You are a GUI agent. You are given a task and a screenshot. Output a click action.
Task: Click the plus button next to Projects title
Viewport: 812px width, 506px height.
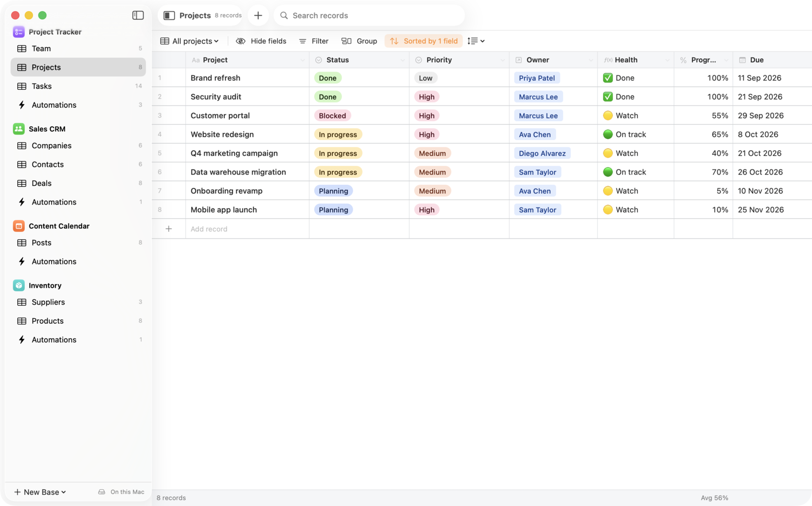click(258, 16)
